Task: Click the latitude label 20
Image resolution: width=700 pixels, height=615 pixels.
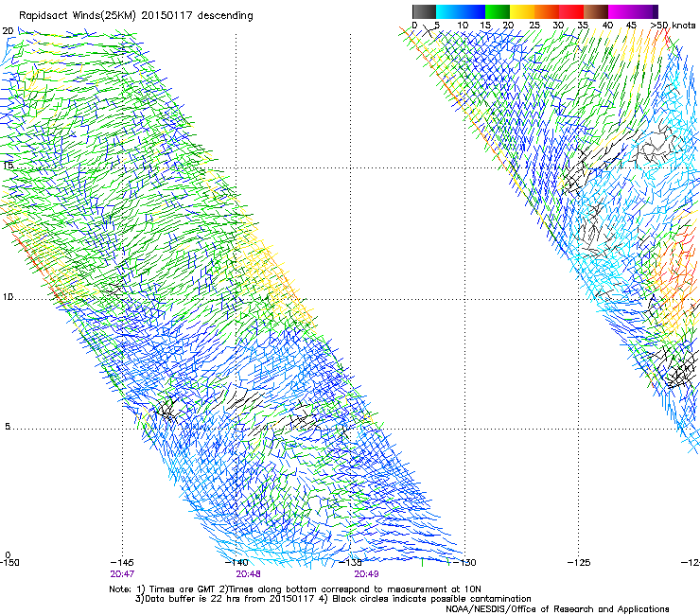Action: 8,31
